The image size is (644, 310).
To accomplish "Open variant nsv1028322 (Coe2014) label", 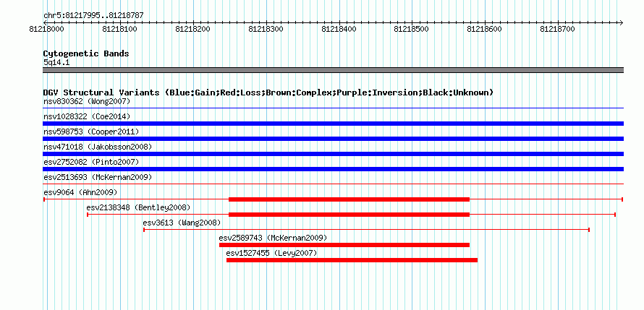I will click(87, 116).
